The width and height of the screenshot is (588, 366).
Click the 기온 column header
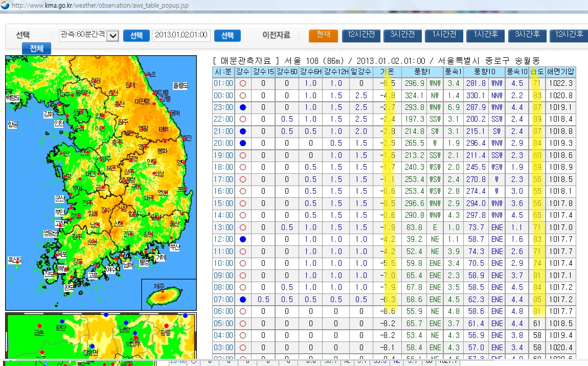(x=387, y=71)
